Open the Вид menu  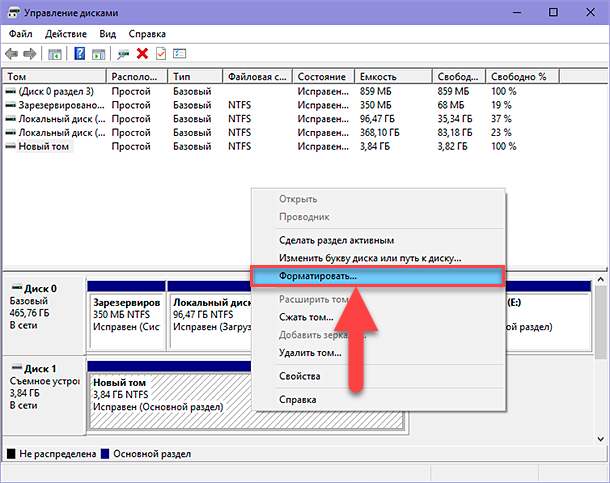click(x=107, y=34)
